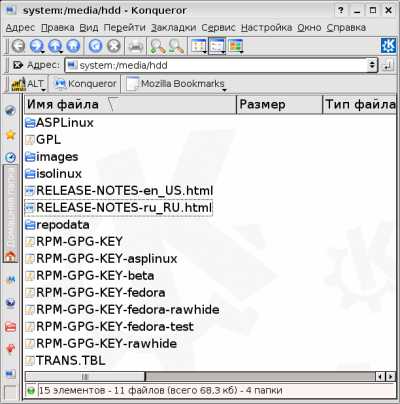Screen dimensions: 400x404
Task: Click the Konqueror bookmark toolbar button
Action: [86, 84]
